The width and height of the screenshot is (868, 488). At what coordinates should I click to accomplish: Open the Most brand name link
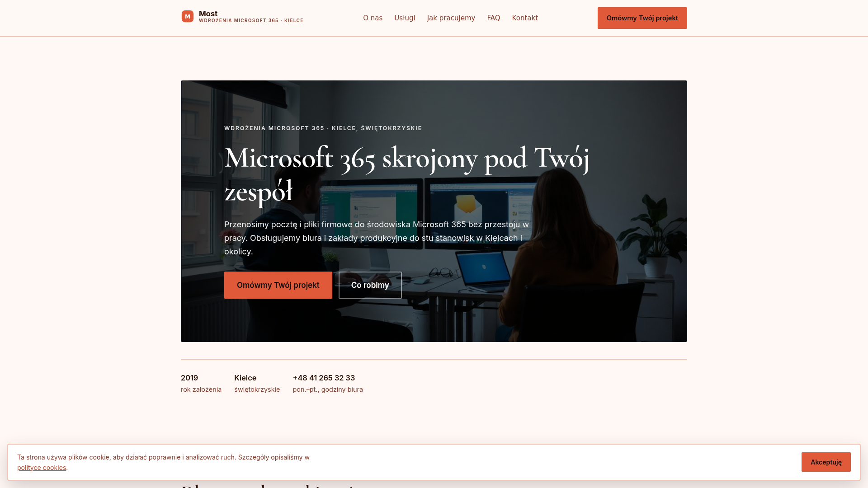coord(208,14)
